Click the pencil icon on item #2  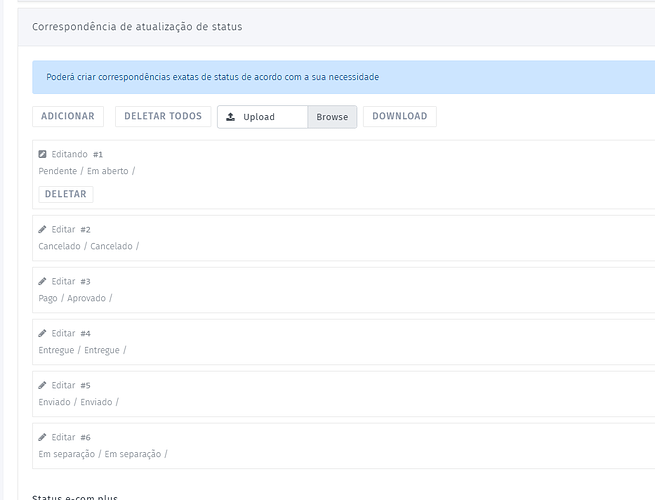pos(42,229)
